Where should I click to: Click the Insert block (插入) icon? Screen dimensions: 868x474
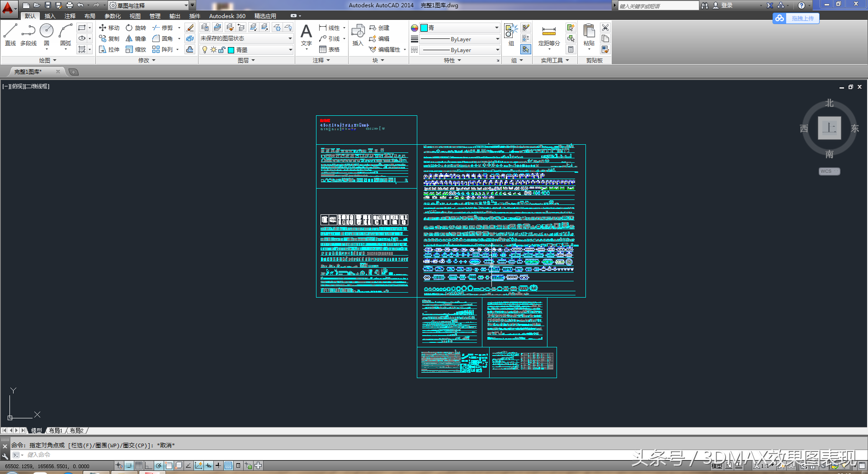pos(358,35)
